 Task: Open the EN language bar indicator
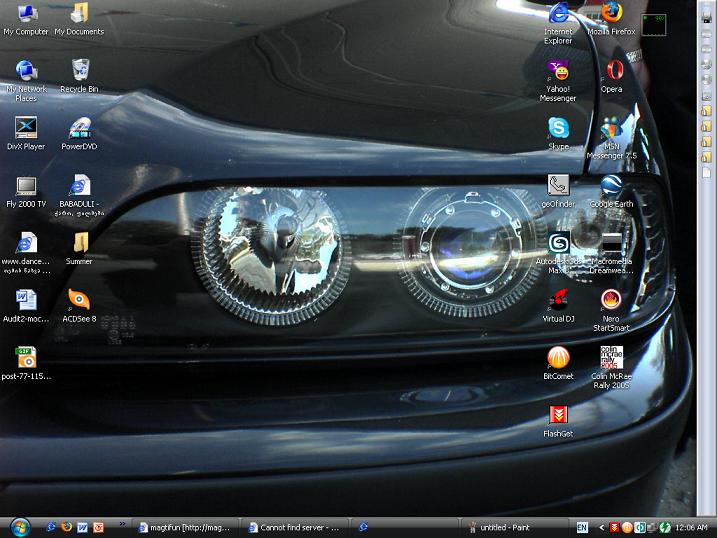pyautogui.click(x=582, y=527)
